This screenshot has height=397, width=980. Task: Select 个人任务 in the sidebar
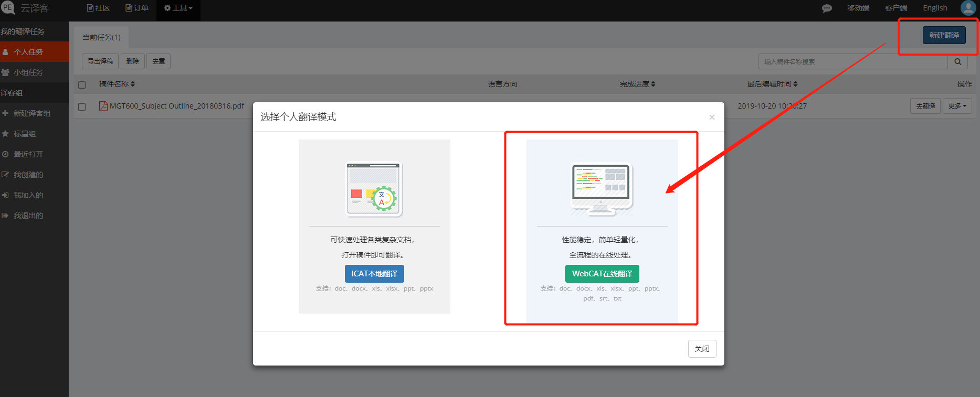34,52
